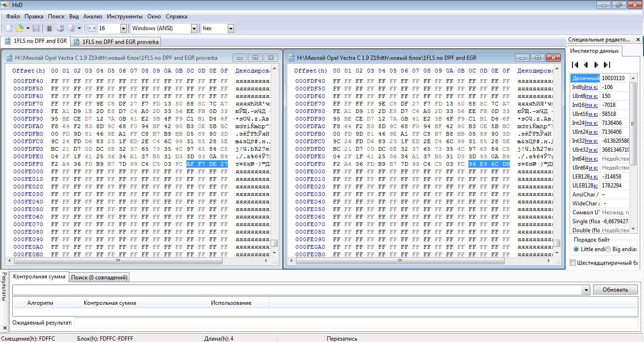The height and width of the screenshot is (342, 644).
Task: Go to previous byte in Data inspector
Action: click(586, 65)
